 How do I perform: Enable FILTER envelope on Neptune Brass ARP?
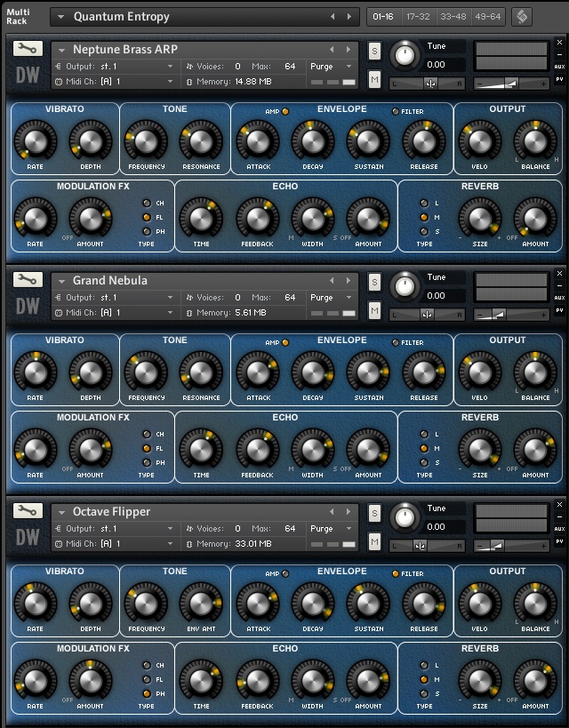click(396, 111)
